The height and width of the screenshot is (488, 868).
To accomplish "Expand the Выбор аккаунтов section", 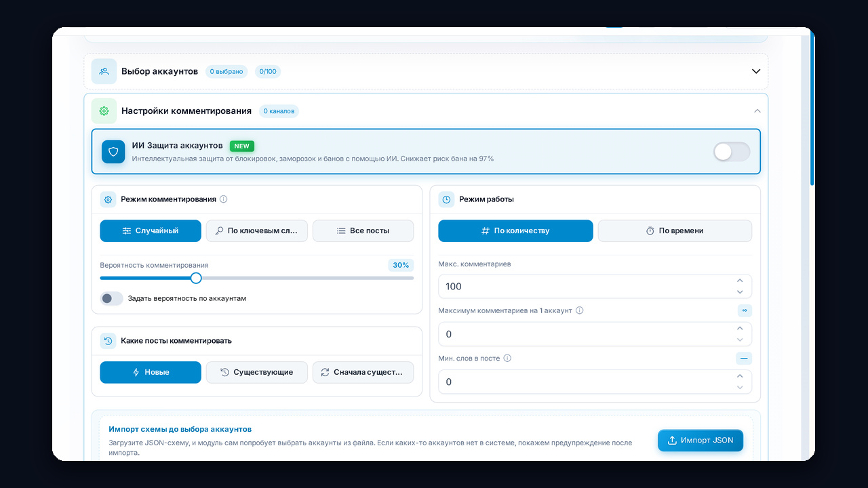I will point(756,71).
